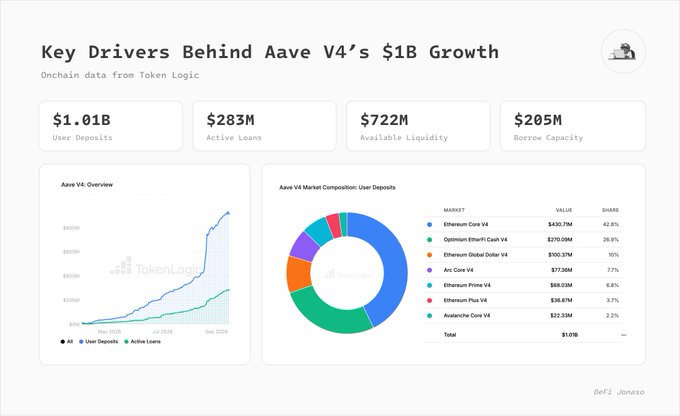
Task: Select the orange donut segment
Action: tap(299, 274)
